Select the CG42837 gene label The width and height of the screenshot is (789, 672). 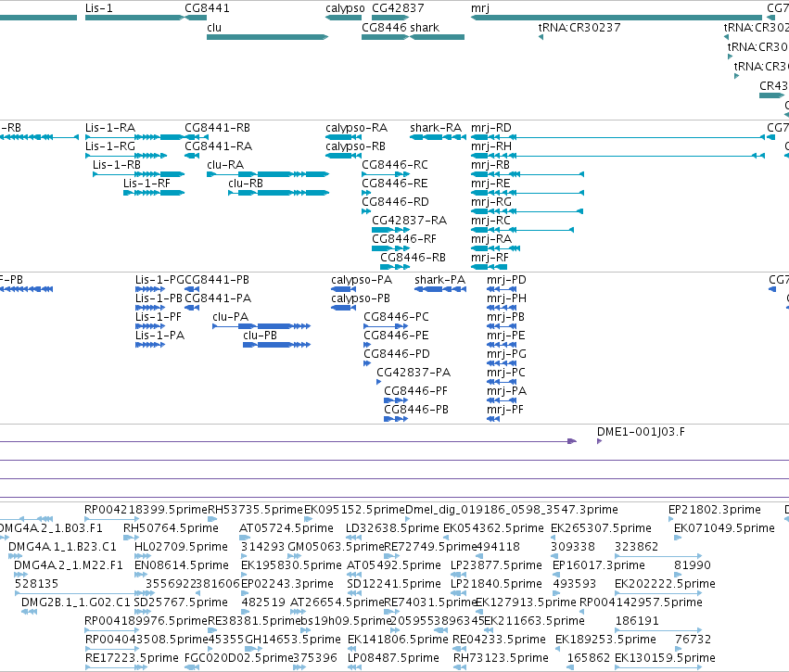coord(398,8)
